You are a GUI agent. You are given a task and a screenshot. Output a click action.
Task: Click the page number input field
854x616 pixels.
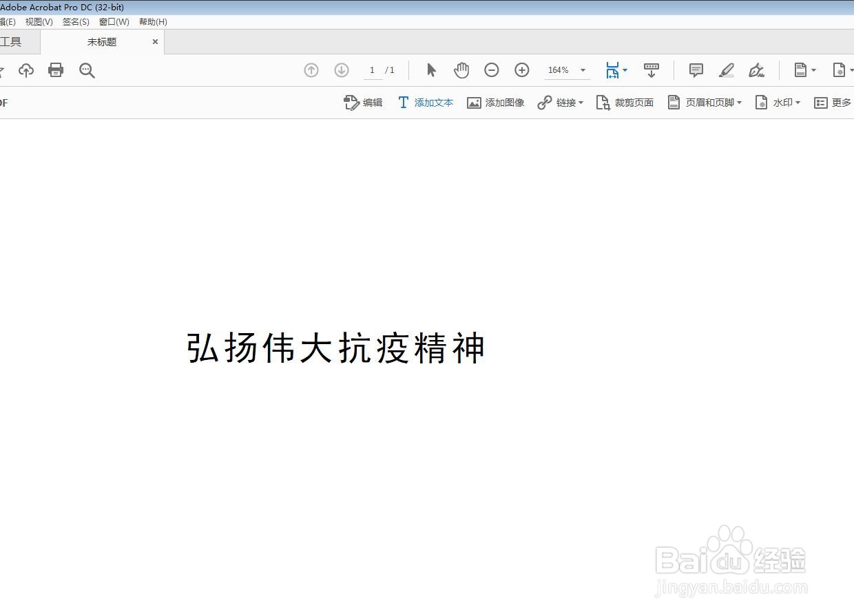tap(373, 70)
